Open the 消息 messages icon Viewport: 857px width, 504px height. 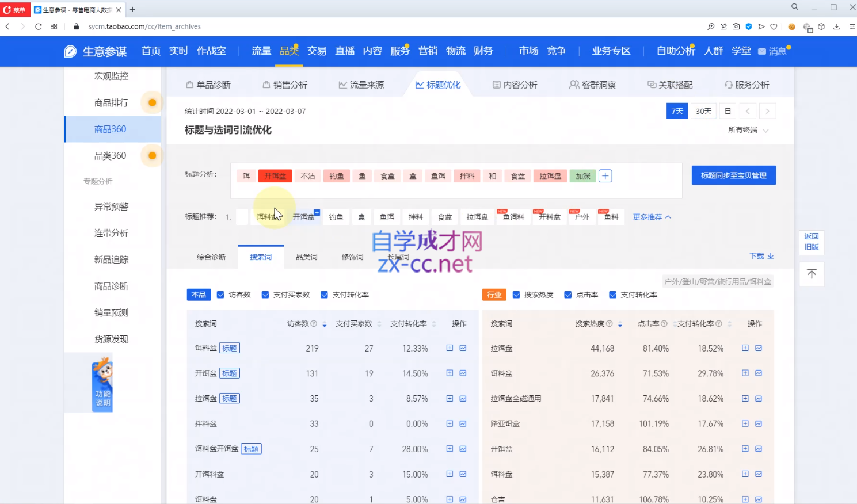pyautogui.click(x=773, y=51)
